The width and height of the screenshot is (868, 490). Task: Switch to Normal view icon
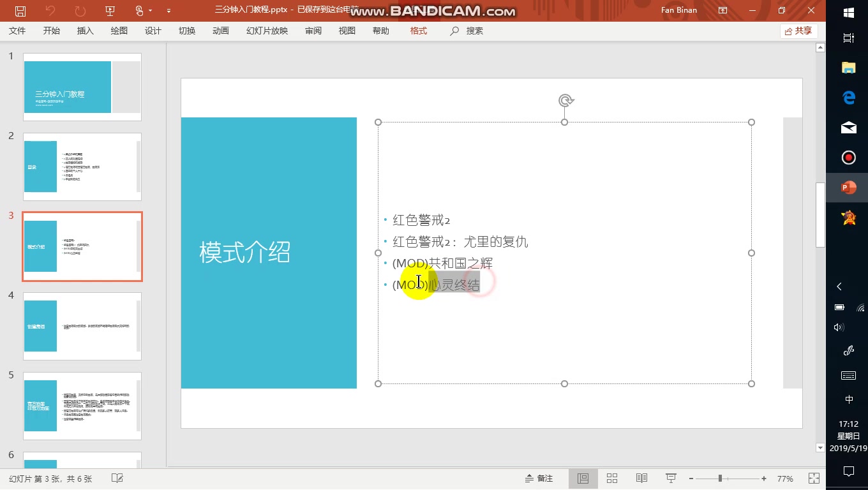pos(583,479)
